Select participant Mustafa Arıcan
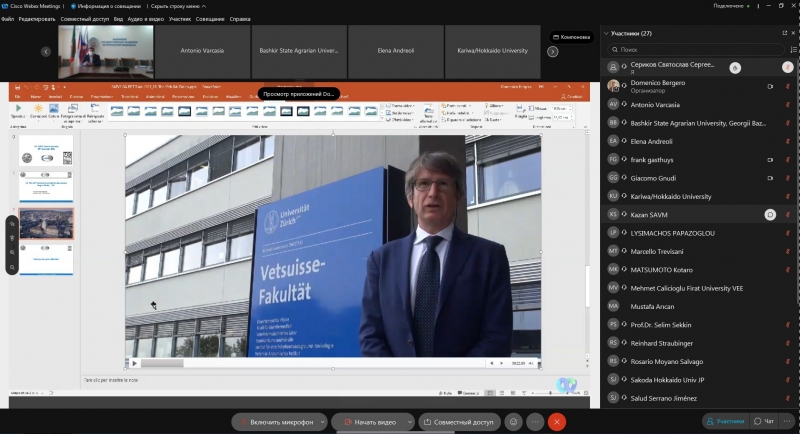Screen dimensions: 800x434 pos(698,307)
